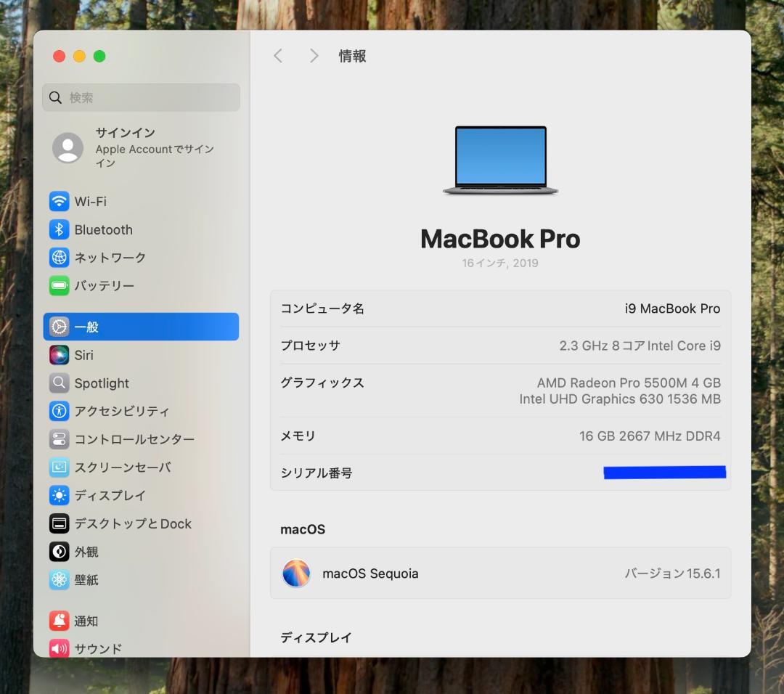
Task: Open バッテリー settings icon
Action: (60, 285)
